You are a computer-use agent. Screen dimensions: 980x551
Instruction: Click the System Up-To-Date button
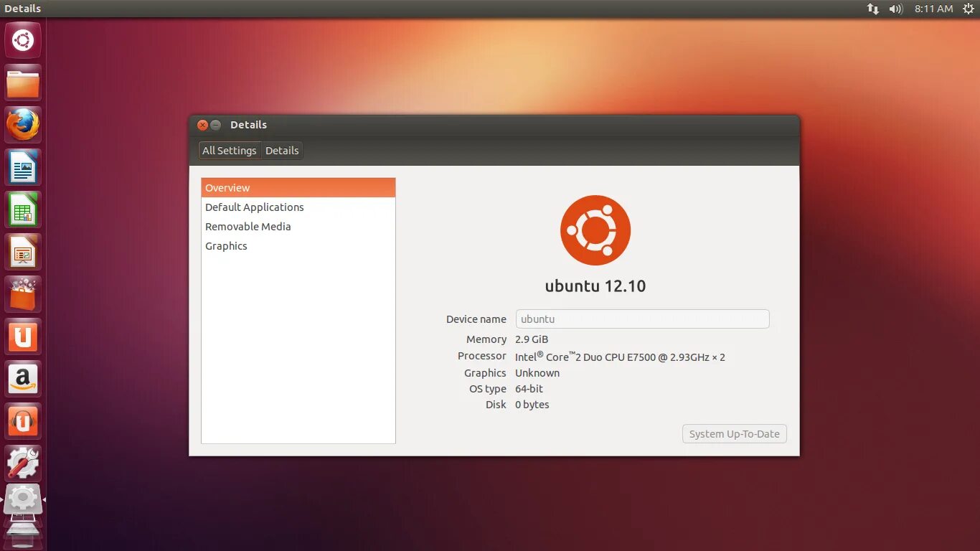pos(735,434)
